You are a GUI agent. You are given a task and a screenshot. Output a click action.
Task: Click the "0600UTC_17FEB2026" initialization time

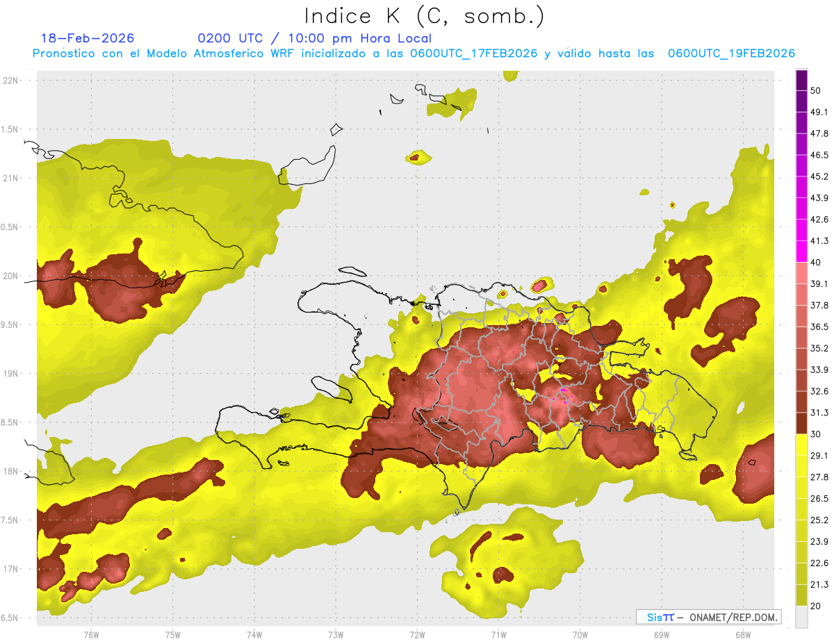point(473,53)
